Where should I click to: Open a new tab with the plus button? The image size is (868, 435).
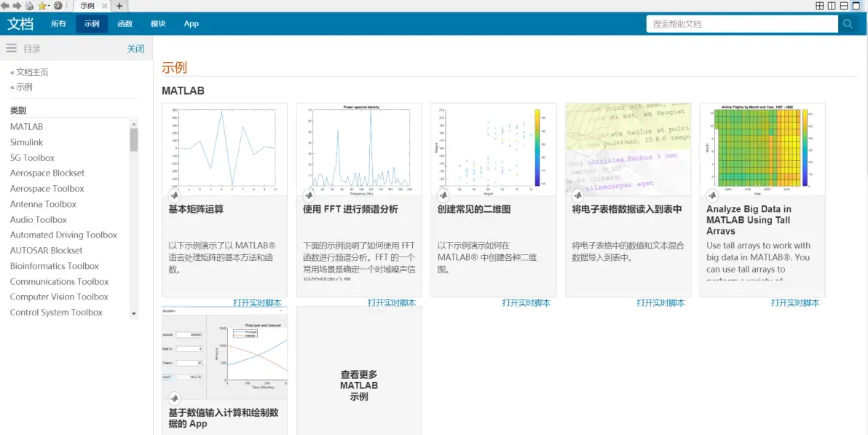tap(119, 6)
